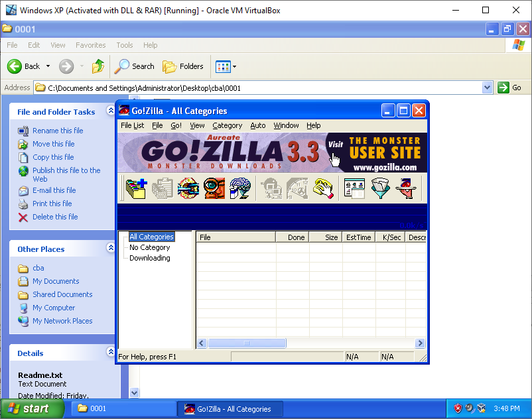Click the Views icon in Explorer toolbar
Viewport: 532px width, 419px height.
[223, 66]
